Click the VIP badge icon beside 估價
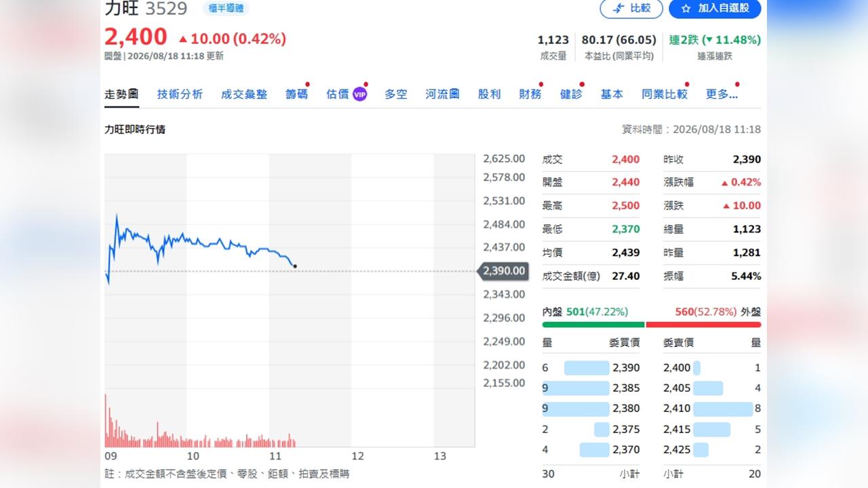Viewport: 868px width, 488px height. pyautogui.click(x=359, y=94)
